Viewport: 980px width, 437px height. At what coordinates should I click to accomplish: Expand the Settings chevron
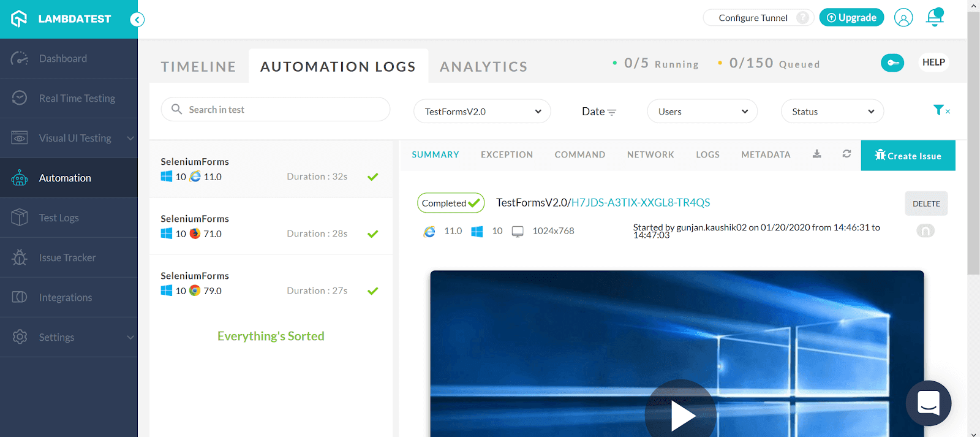click(x=130, y=338)
